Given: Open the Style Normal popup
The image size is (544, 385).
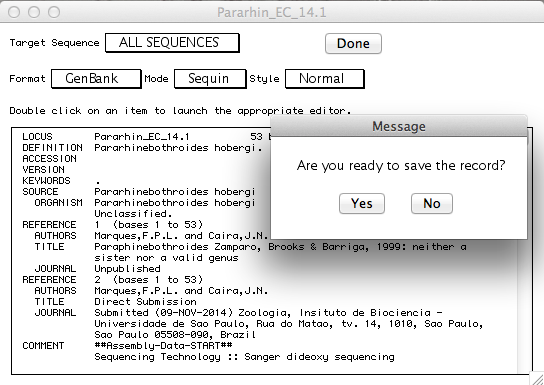Looking at the screenshot, I should [325, 79].
